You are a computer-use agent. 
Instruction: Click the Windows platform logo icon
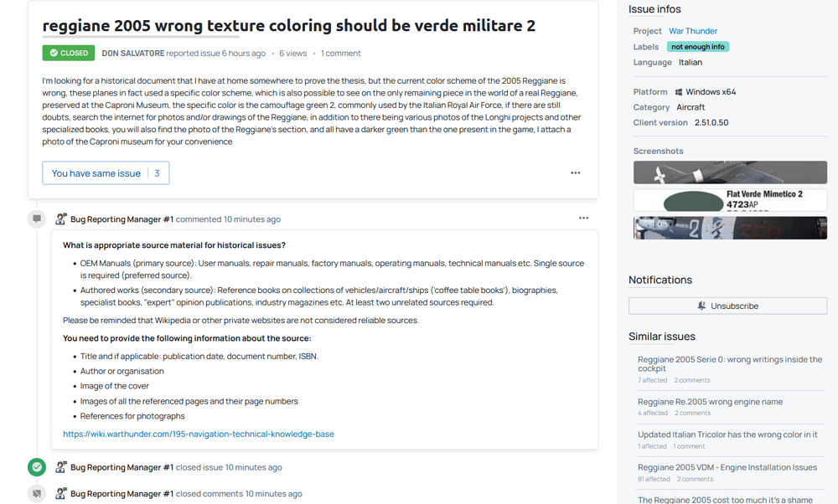pos(677,92)
